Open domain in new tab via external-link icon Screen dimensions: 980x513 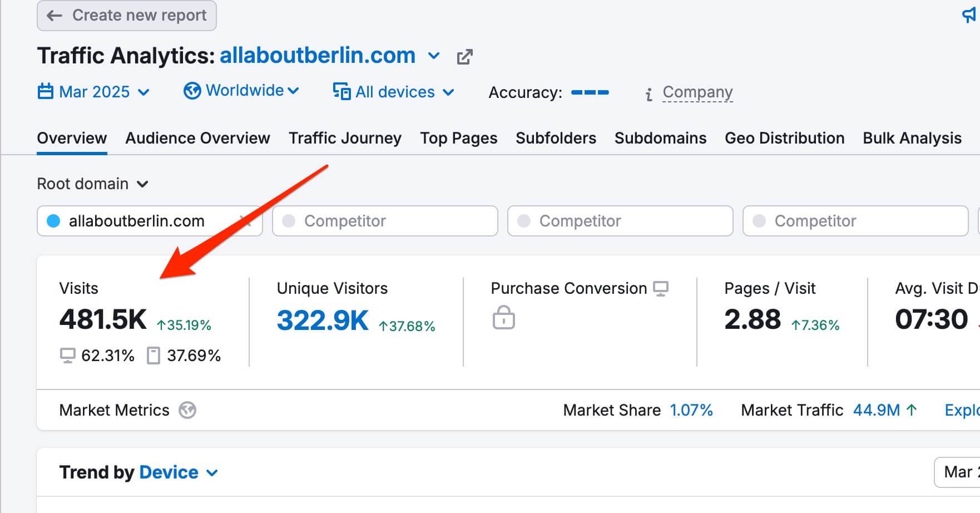(x=464, y=57)
